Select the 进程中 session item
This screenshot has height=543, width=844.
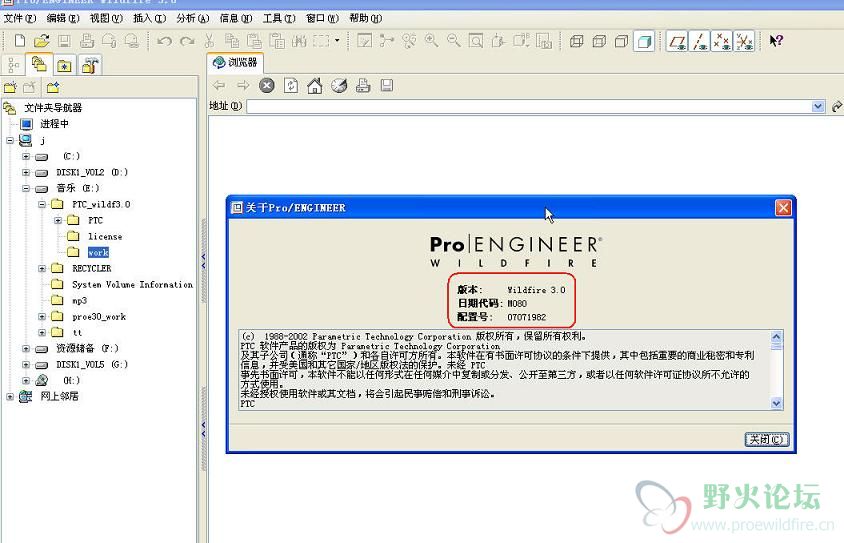[x=54, y=124]
